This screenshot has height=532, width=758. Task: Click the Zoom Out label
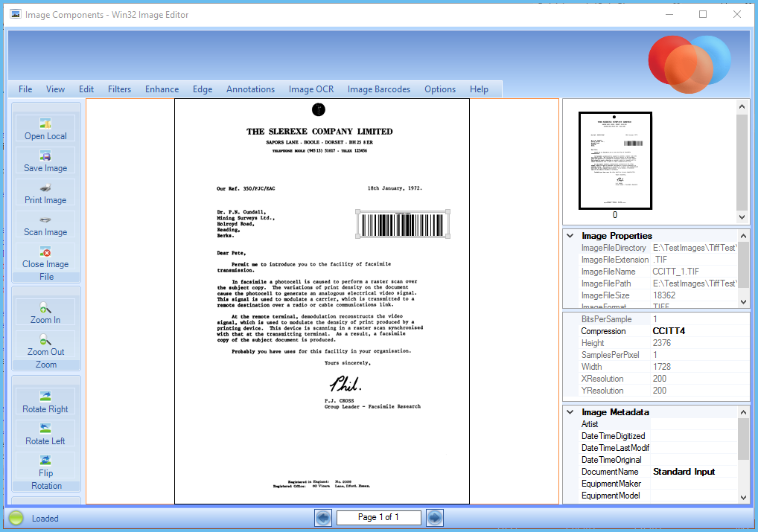coord(45,352)
